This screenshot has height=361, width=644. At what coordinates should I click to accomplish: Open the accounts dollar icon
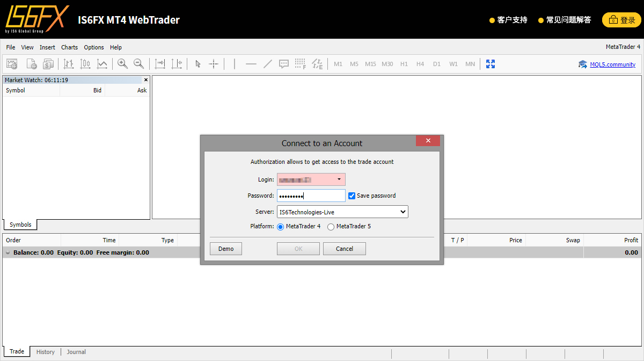click(48, 64)
